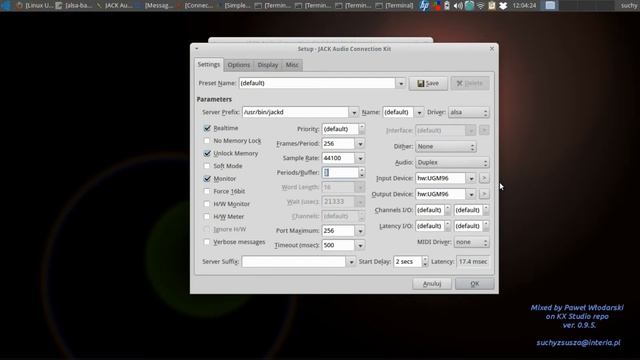The image size is (640, 360).
Task: Switch to the Options tab
Action: pyautogui.click(x=239, y=65)
